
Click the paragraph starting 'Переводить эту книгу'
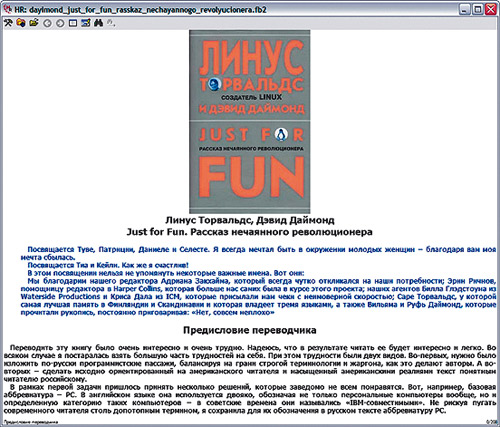[250, 363]
